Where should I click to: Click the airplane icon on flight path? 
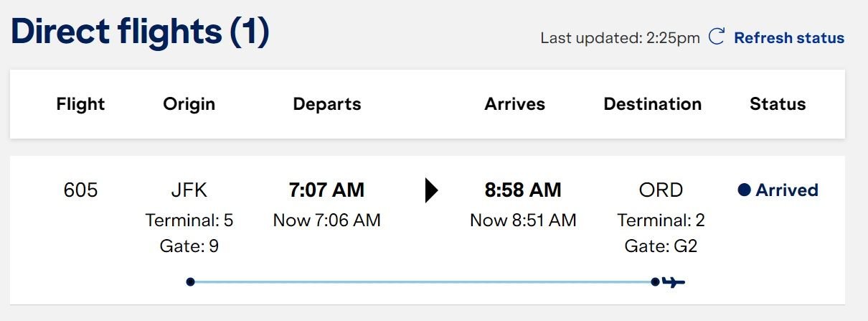[674, 282]
